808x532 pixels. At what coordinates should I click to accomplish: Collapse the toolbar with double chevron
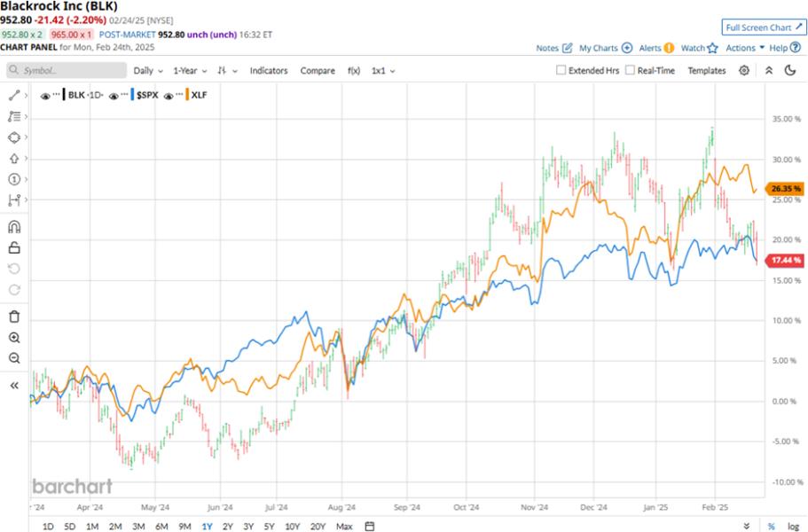point(768,71)
